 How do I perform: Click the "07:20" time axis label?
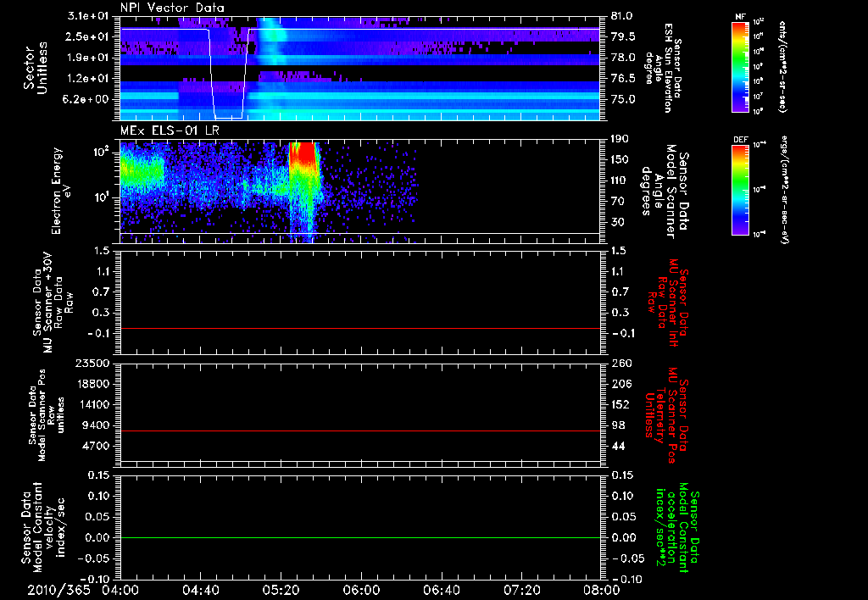[521, 590]
